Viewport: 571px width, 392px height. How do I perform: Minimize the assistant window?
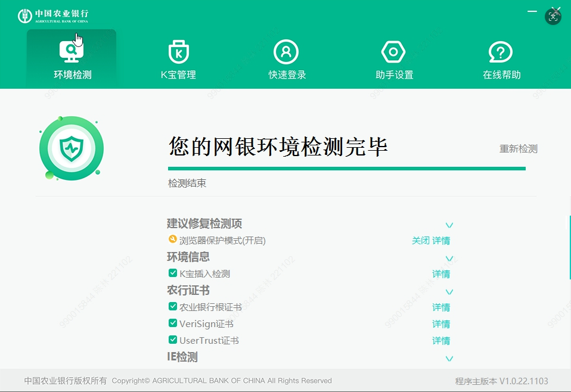532,11
